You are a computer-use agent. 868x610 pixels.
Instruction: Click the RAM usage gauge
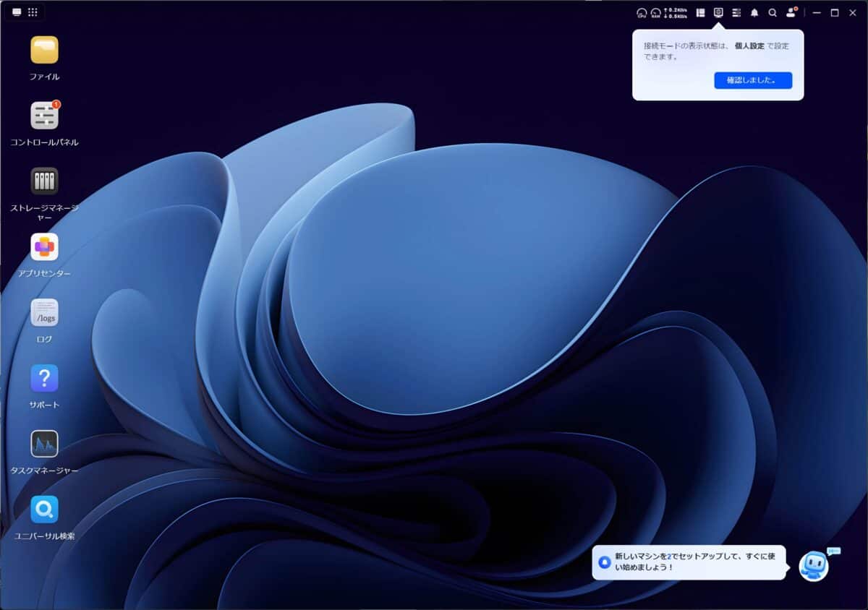pyautogui.click(x=655, y=12)
